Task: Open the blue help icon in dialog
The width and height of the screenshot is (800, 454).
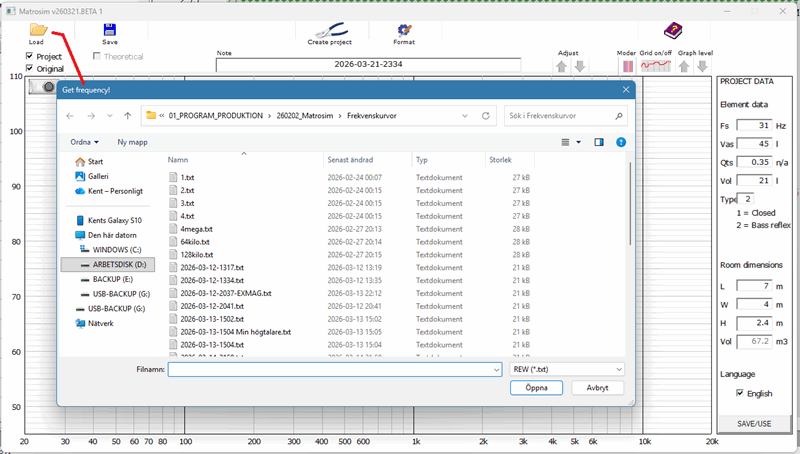Action: pyautogui.click(x=621, y=142)
